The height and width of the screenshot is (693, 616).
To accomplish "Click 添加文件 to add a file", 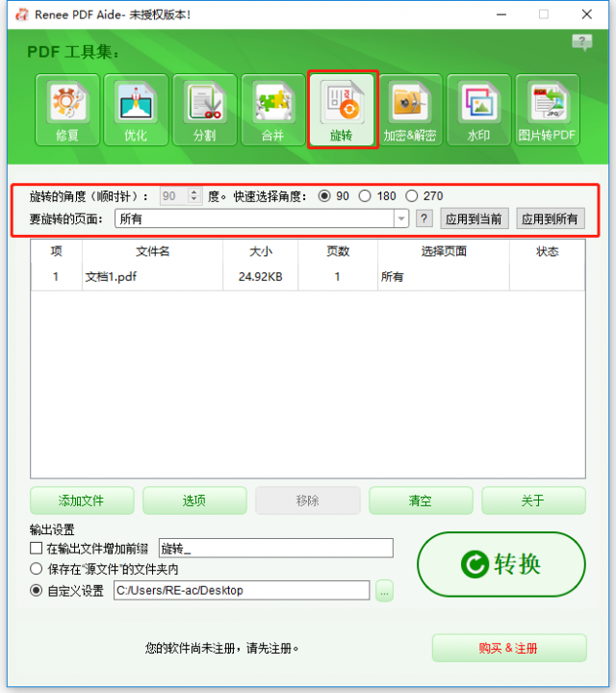I will click(82, 500).
